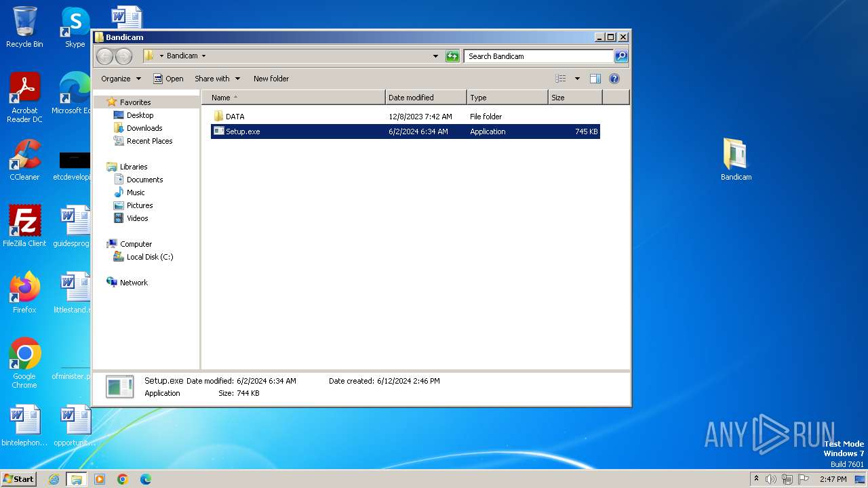
Task: Sort by the Name column header
Action: point(294,98)
